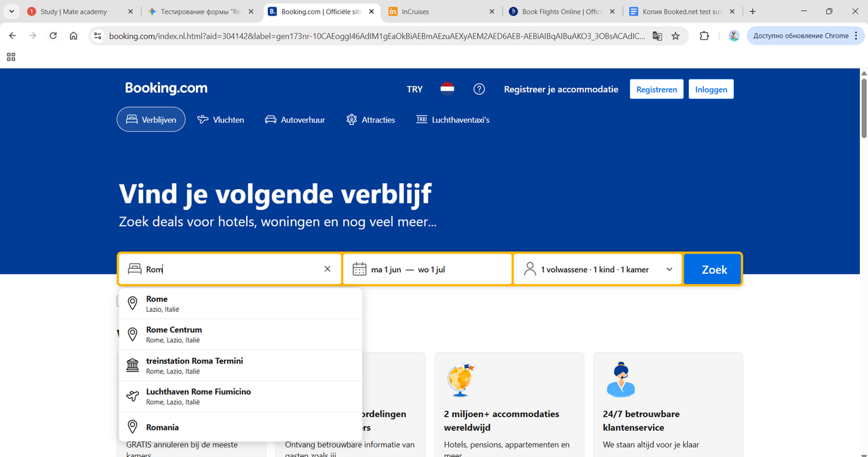Click destination field containing 'Rom'
This screenshot has width=868, height=457.
point(231,269)
